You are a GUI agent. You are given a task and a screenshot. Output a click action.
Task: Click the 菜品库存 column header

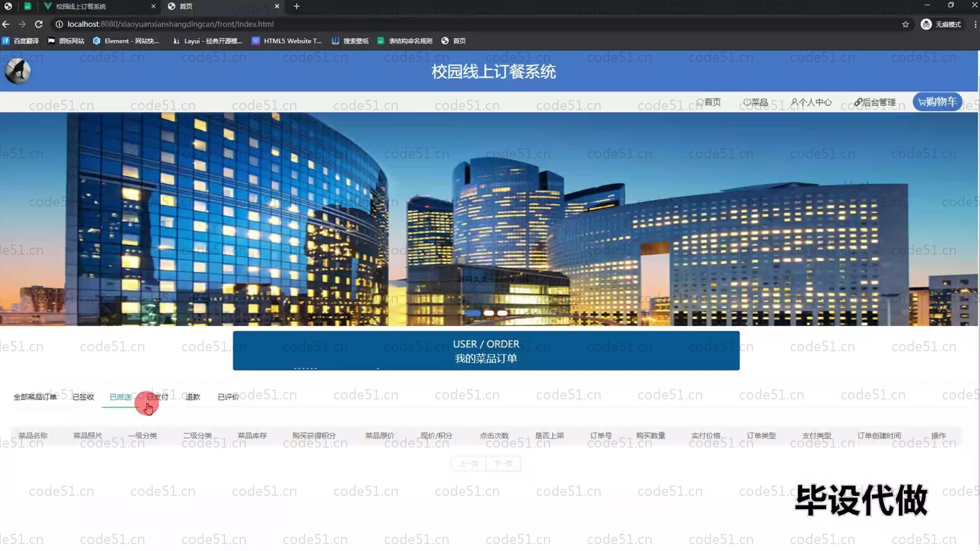click(x=252, y=435)
